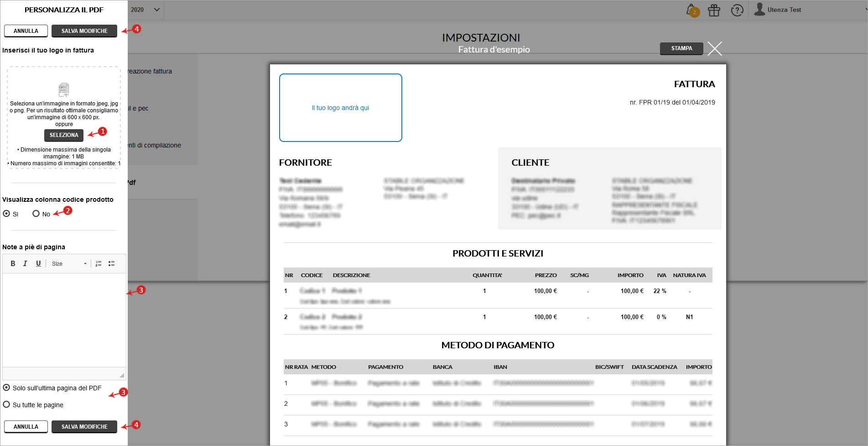The image size is (868, 446).
Task: Click the FATTURA heading in the preview
Action: tap(694, 84)
